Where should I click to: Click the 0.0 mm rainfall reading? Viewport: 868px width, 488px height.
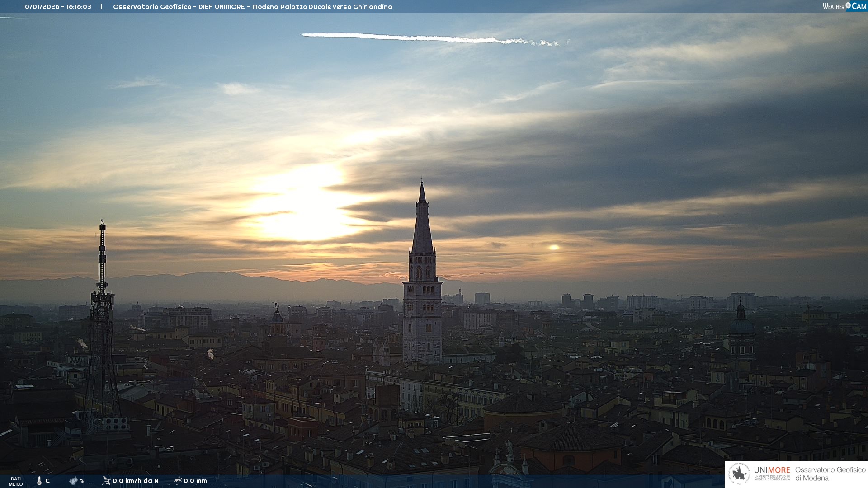click(195, 481)
